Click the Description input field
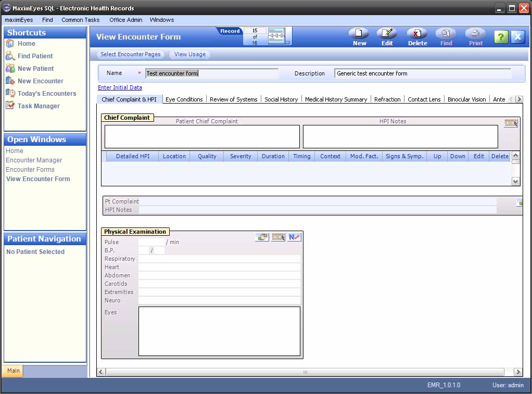The image size is (532, 394). pyautogui.click(x=422, y=73)
